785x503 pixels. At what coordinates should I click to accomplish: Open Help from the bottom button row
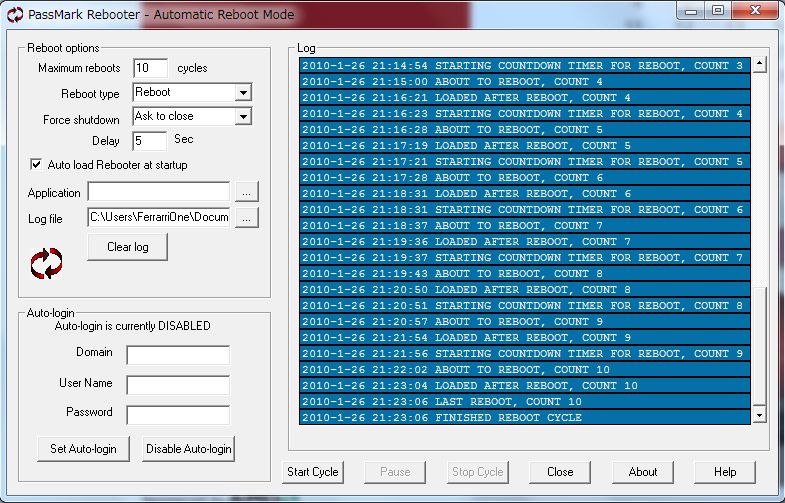point(725,472)
